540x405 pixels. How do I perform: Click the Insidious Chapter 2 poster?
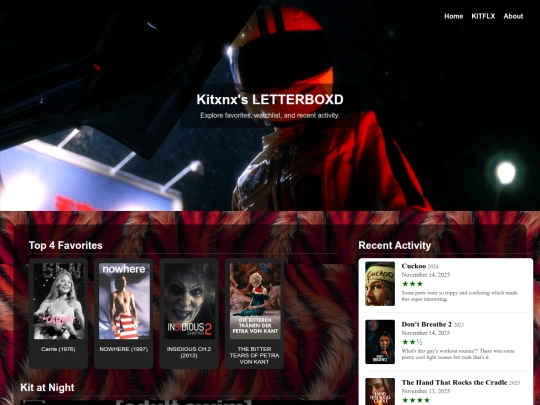click(189, 301)
